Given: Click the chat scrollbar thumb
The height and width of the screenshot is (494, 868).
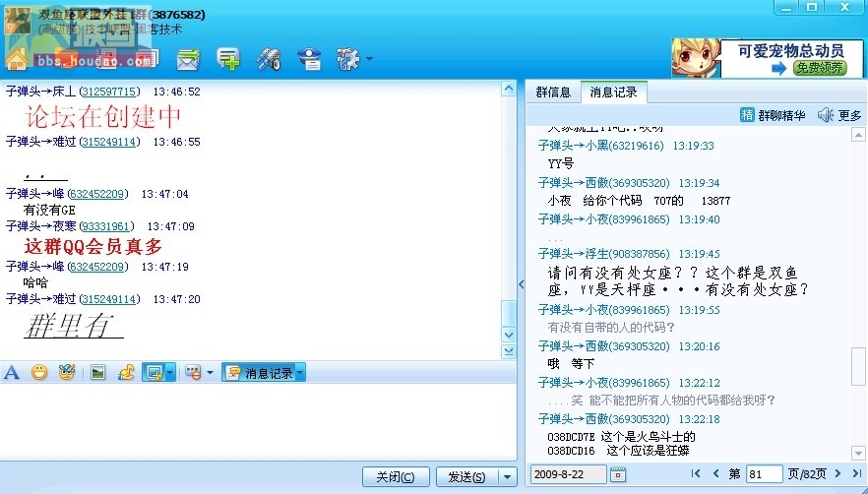Looking at the screenshot, I should pyautogui.click(x=508, y=313).
